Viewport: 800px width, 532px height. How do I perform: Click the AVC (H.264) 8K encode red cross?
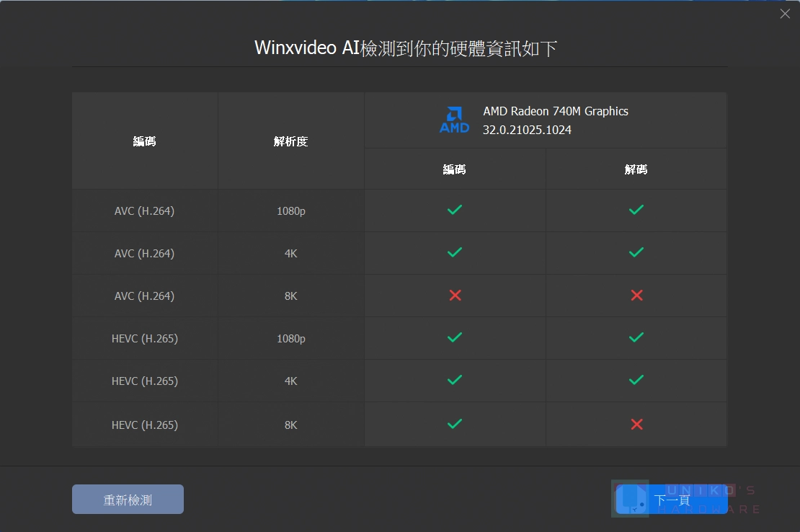click(455, 295)
